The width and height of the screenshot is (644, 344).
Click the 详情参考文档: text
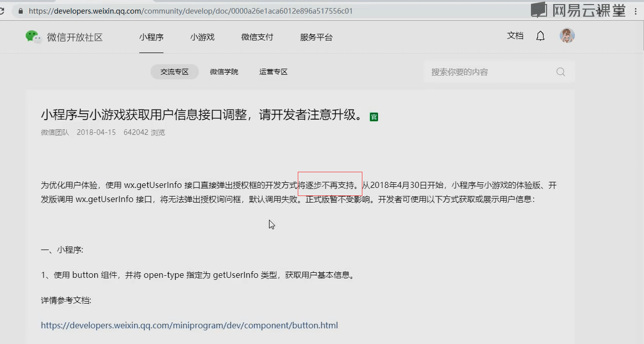(x=66, y=301)
